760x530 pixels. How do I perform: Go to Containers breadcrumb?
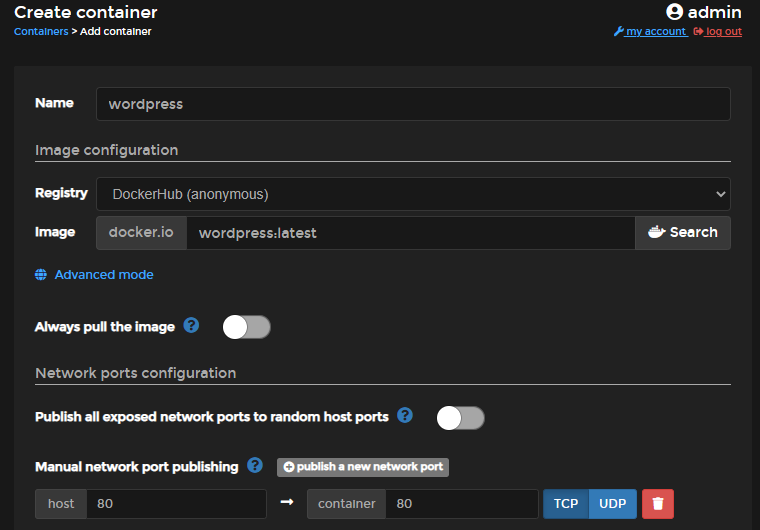tap(41, 32)
